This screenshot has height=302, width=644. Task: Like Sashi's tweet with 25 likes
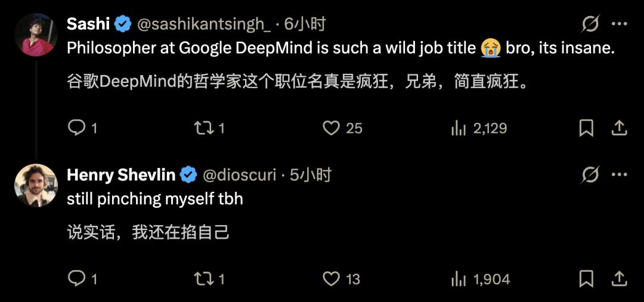pyautogui.click(x=331, y=128)
